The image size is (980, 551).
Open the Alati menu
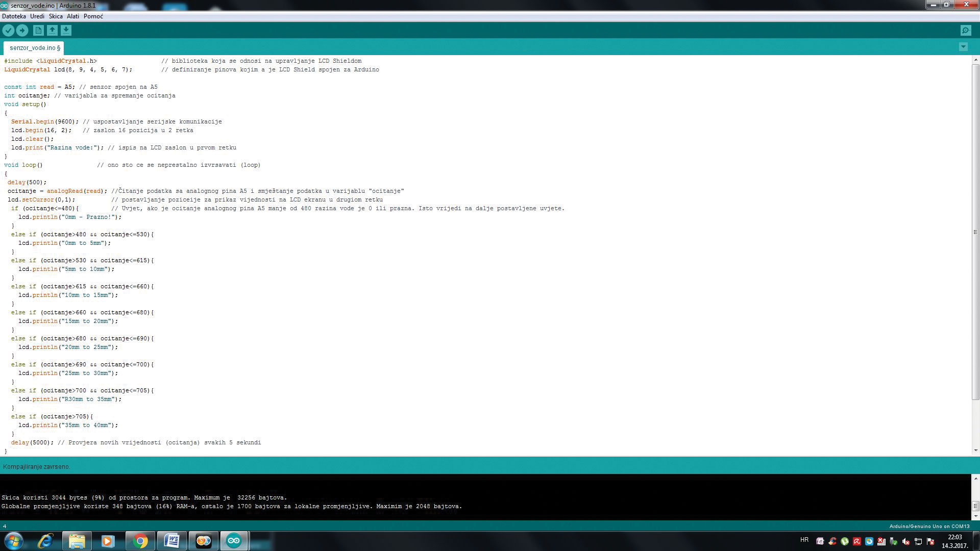point(73,16)
